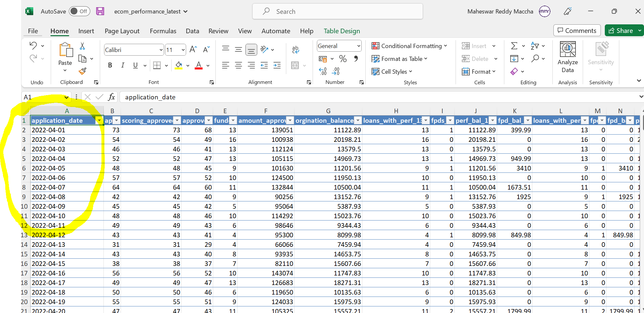Increase font size with larger A icon
The image size is (644, 313).
[x=193, y=49]
